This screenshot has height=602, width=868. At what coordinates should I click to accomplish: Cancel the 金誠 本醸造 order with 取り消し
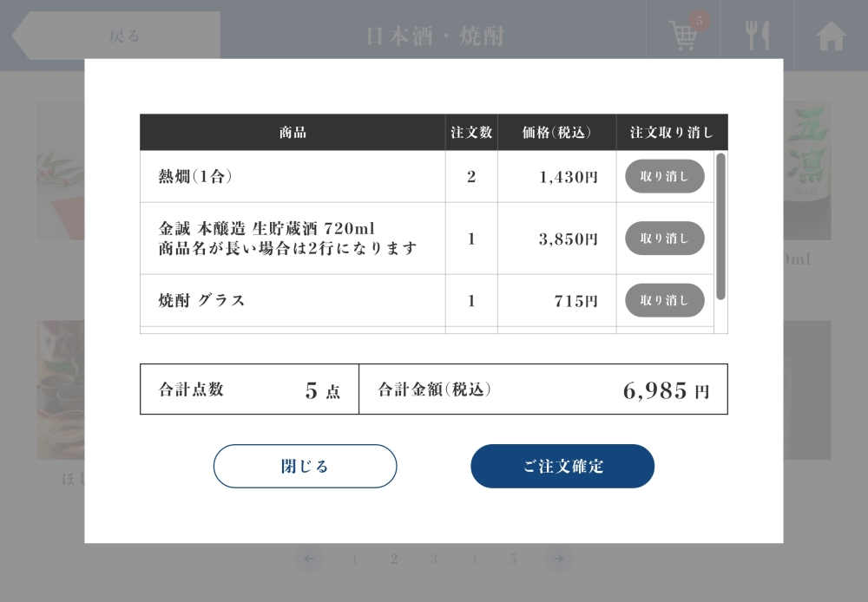coord(664,239)
